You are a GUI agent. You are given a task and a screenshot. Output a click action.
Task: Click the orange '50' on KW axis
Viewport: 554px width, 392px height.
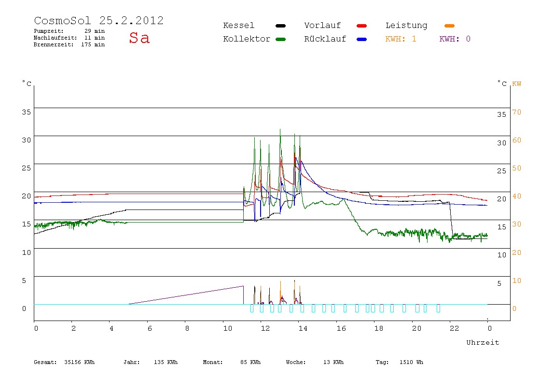pyautogui.click(x=516, y=168)
